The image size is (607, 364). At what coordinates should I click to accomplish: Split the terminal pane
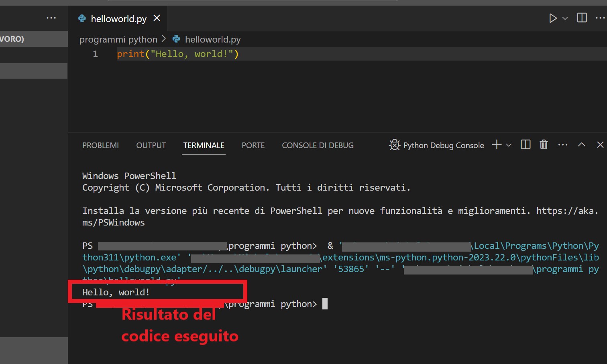[x=526, y=145]
